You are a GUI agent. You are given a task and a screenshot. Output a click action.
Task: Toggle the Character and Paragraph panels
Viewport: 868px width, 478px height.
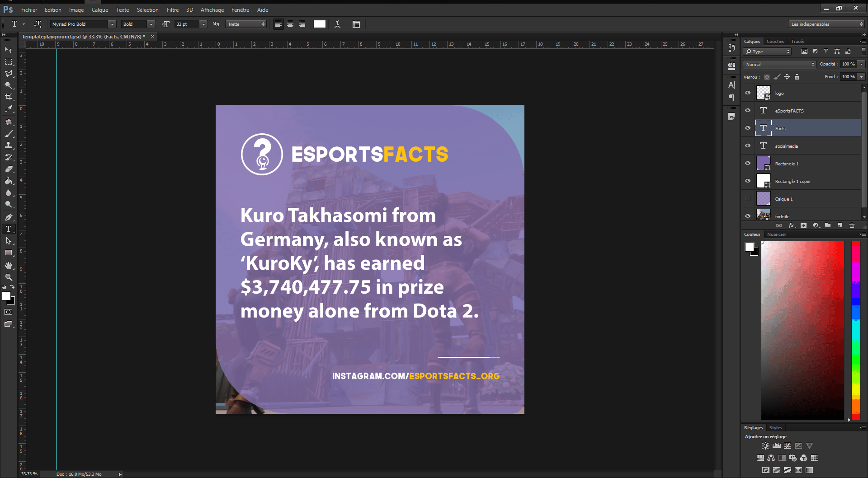[356, 24]
